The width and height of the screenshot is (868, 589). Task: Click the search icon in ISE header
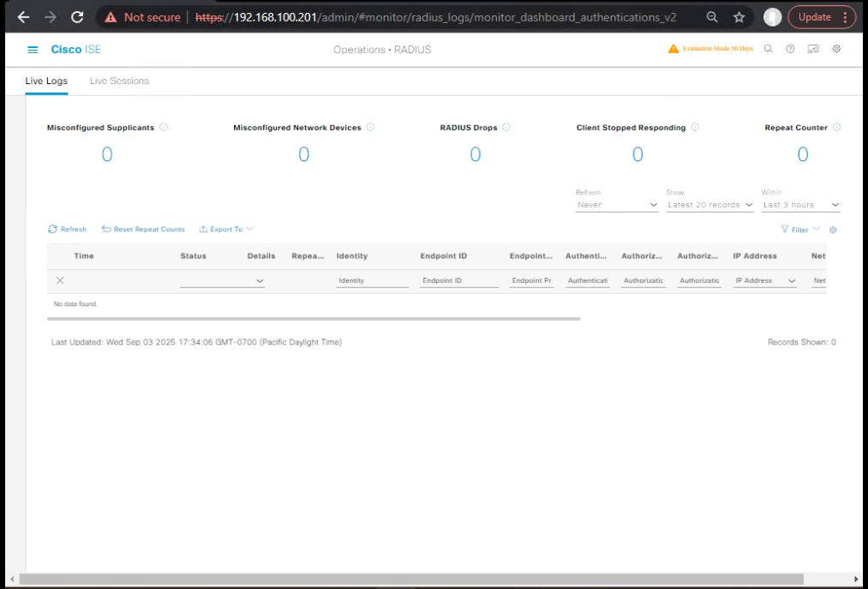click(x=769, y=49)
